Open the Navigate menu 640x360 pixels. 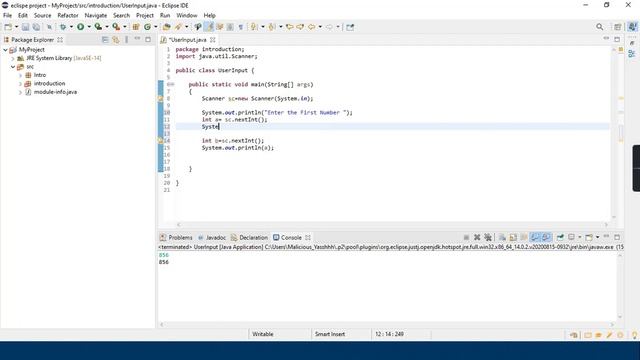click(96, 16)
